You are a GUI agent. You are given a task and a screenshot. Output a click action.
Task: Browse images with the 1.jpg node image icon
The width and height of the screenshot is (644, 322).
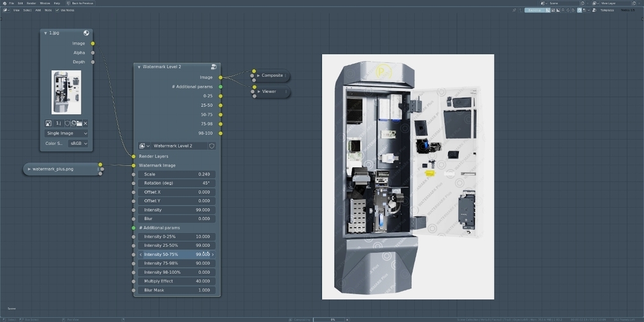click(x=49, y=123)
